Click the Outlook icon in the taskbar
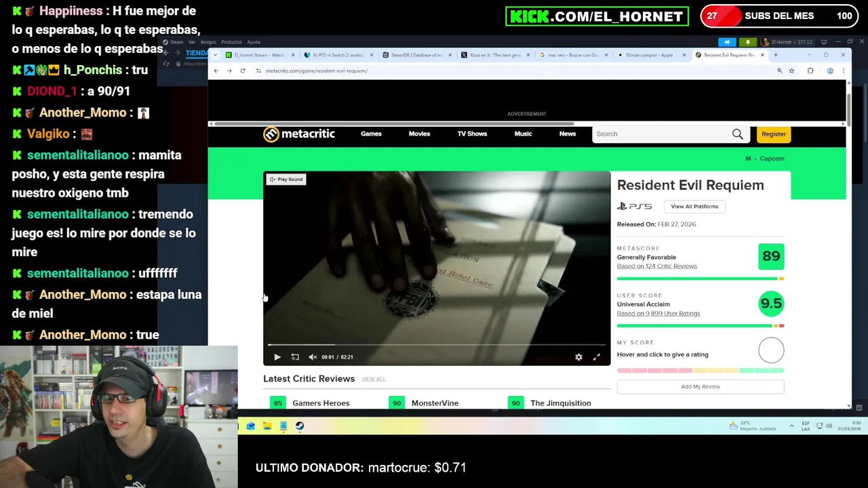868x488 pixels. pyautogui.click(x=251, y=426)
